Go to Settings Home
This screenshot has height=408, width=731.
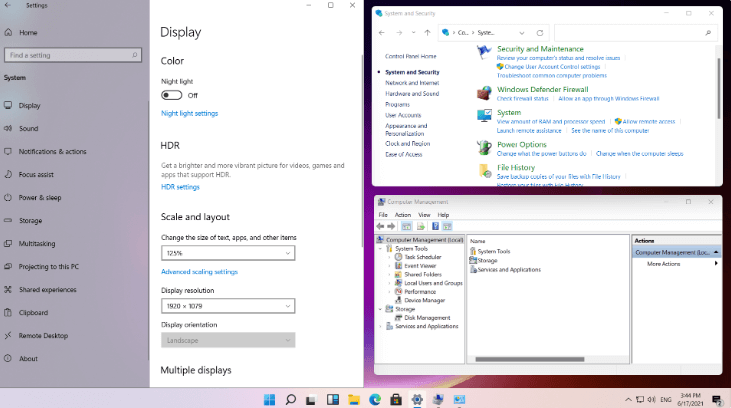(x=28, y=33)
